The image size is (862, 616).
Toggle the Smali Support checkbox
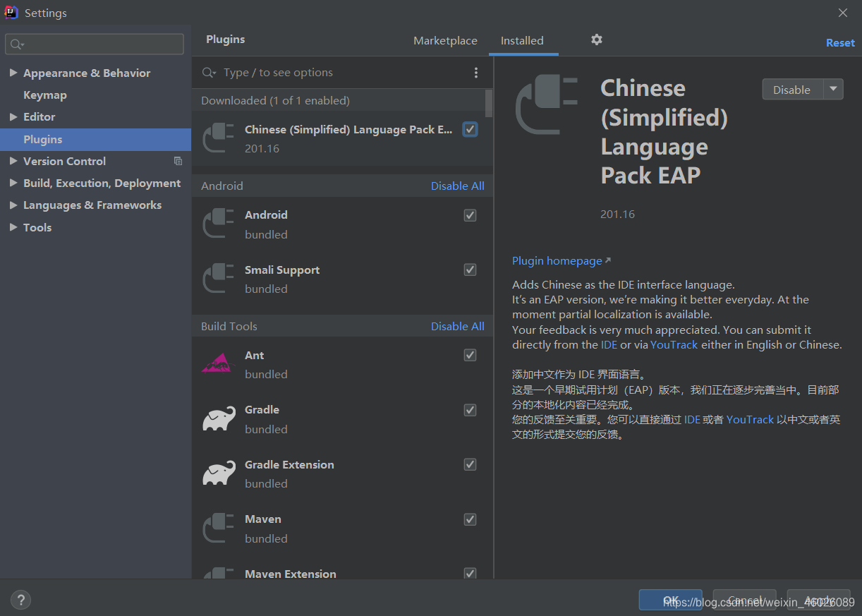tap(470, 270)
